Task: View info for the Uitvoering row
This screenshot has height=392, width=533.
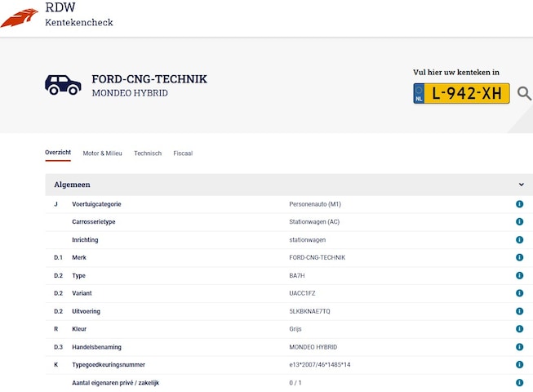Action: point(519,311)
